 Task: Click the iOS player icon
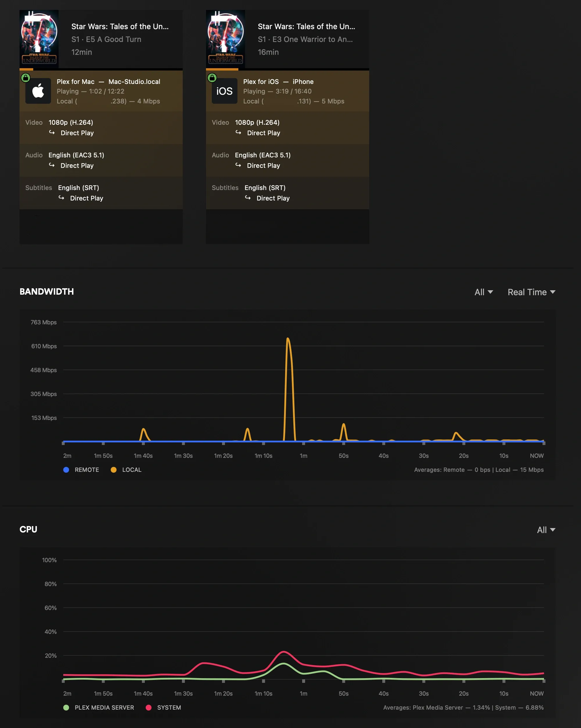click(224, 91)
